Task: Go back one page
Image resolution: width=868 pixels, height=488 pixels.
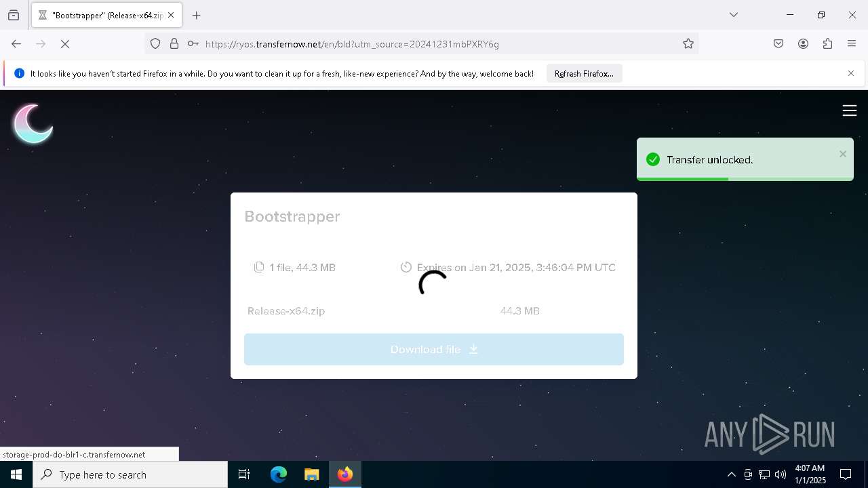Action: click(16, 44)
